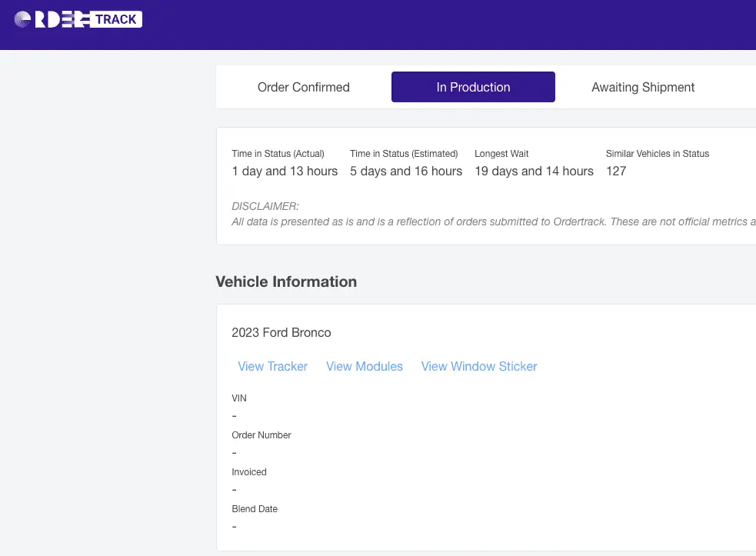The image size is (756, 556).
Task: Switch to the Order Confirmed tab
Action: tap(303, 87)
